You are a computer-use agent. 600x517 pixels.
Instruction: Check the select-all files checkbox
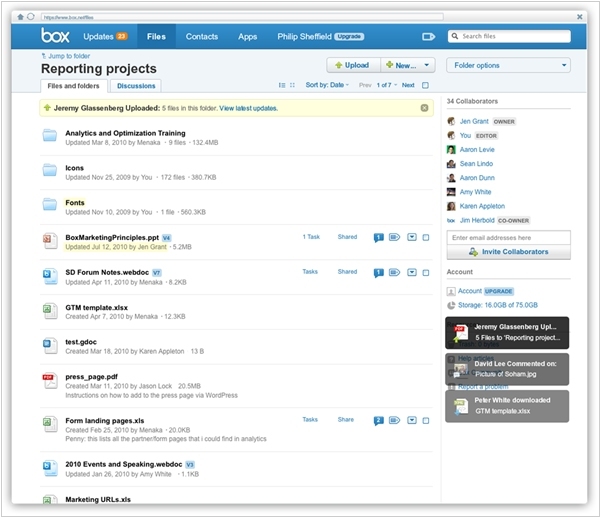[x=426, y=86]
